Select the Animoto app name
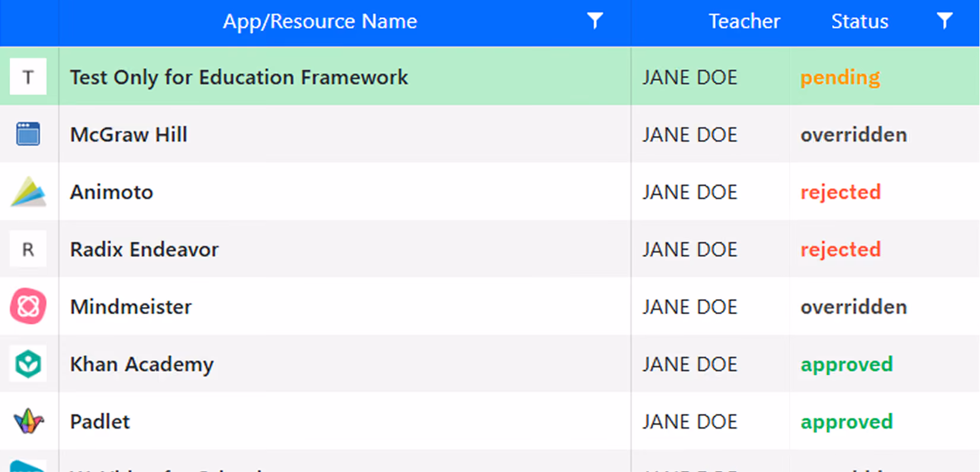Viewport: 980px width, 472px height. tap(112, 192)
